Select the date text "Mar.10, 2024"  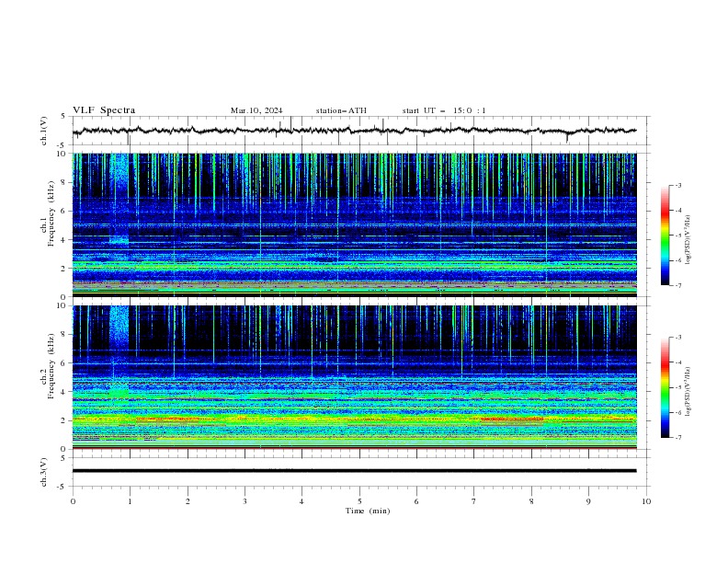click(x=256, y=110)
